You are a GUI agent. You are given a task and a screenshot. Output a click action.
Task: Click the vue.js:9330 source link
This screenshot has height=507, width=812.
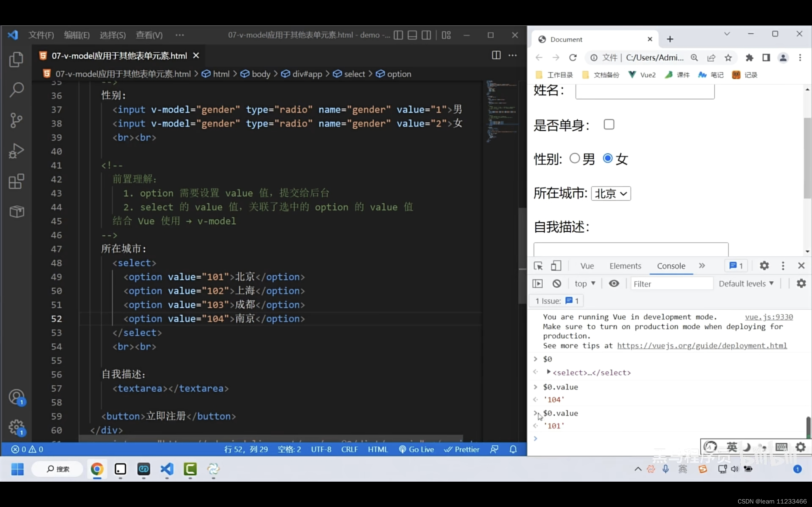[x=769, y=317]
